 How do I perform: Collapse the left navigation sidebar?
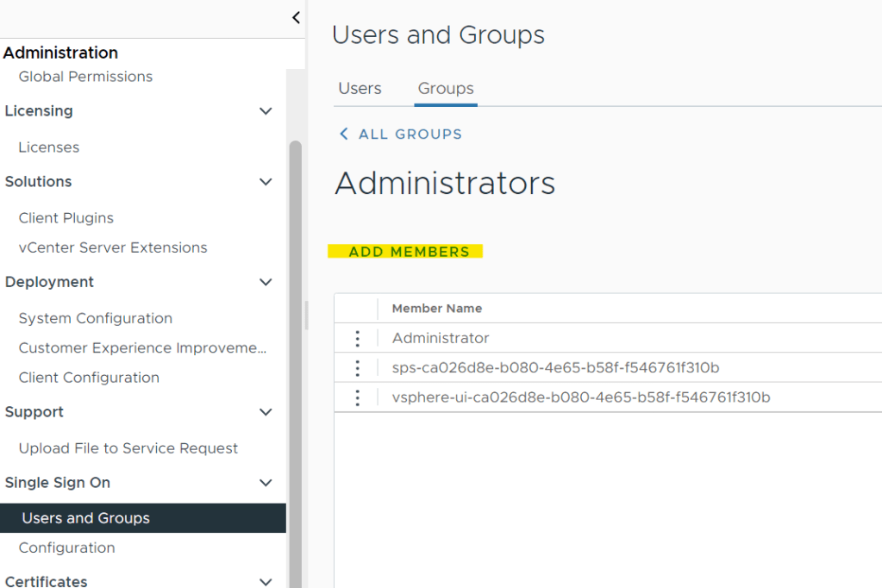click(296, 17)
